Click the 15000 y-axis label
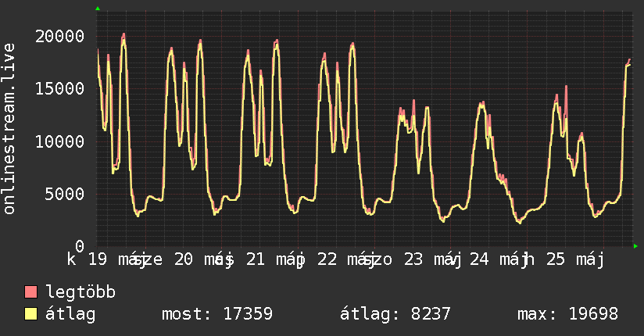This screenshot has height=336, width=644. point(60,89)
